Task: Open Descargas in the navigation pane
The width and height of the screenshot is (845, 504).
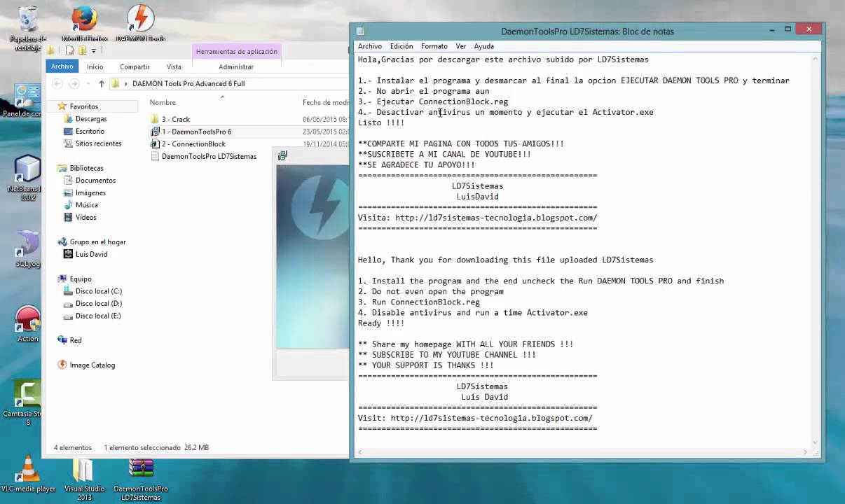Action: [91, 119]
